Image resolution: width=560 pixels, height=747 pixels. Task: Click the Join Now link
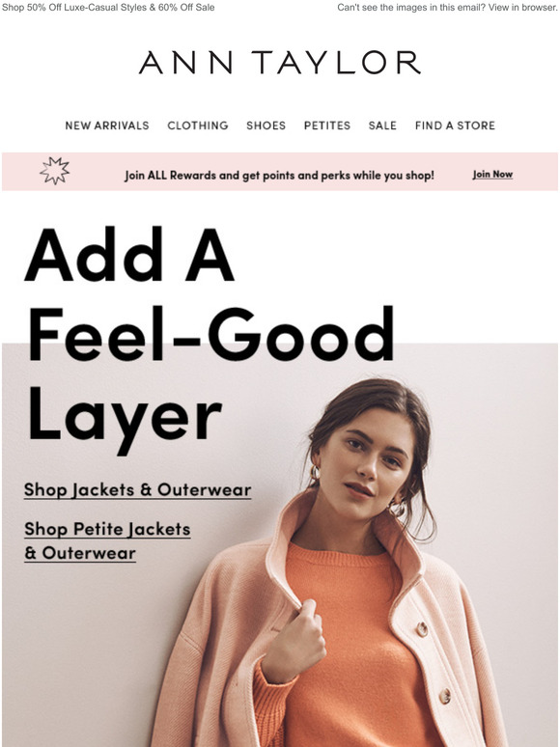point(492,175)
